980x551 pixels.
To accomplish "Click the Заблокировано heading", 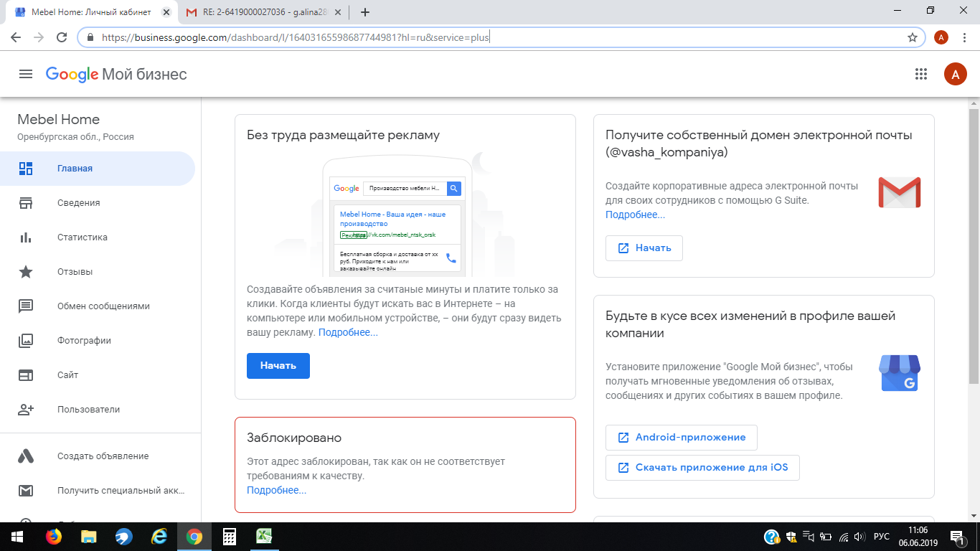I will point(294,438).
